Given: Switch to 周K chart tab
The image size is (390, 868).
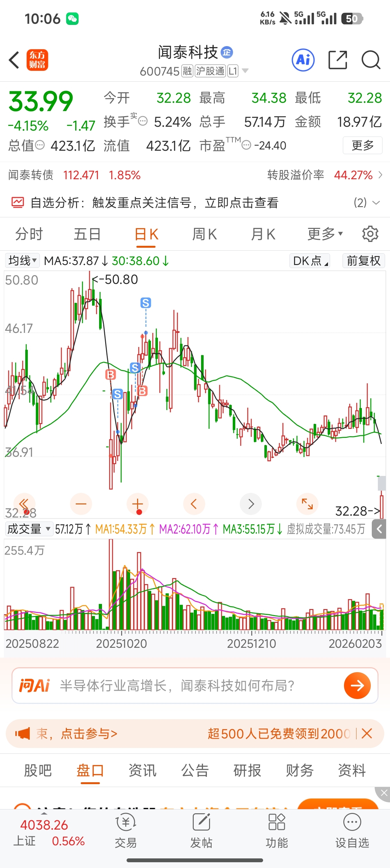Looking at the screenshot, I should (204, 234).
